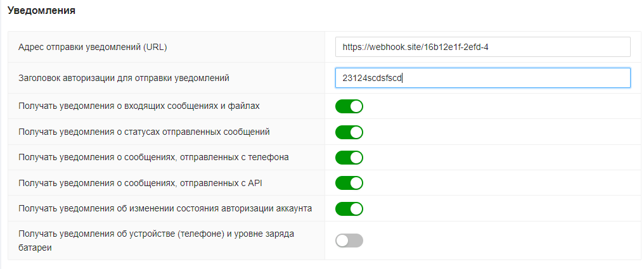Click the 'Заголовок авторизации для отправки уведомлений' label
The height and width of the screenshot is (269, 644).
[124, 78]
